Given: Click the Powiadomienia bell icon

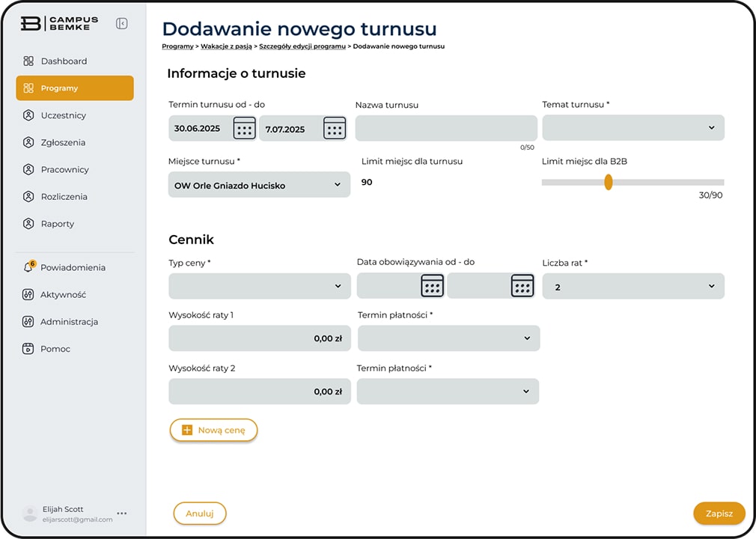Looking at the screenshot, I should tap(28, 268).
